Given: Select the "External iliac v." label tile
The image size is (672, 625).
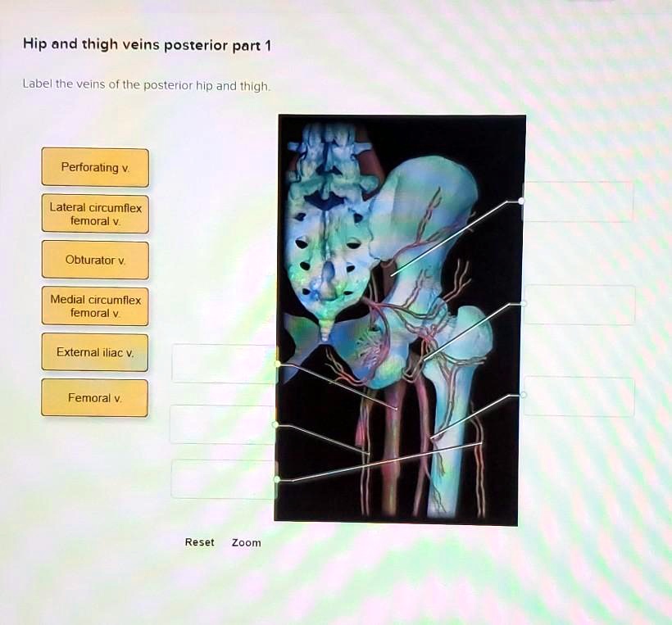Looking at the screenshot, I should (x=94, y=351).
